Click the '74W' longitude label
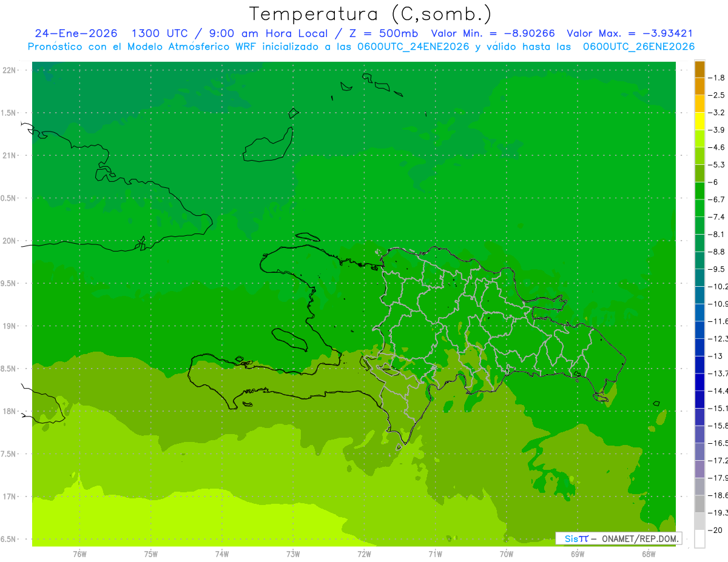728x562 pixels. [x=222, y=554]
